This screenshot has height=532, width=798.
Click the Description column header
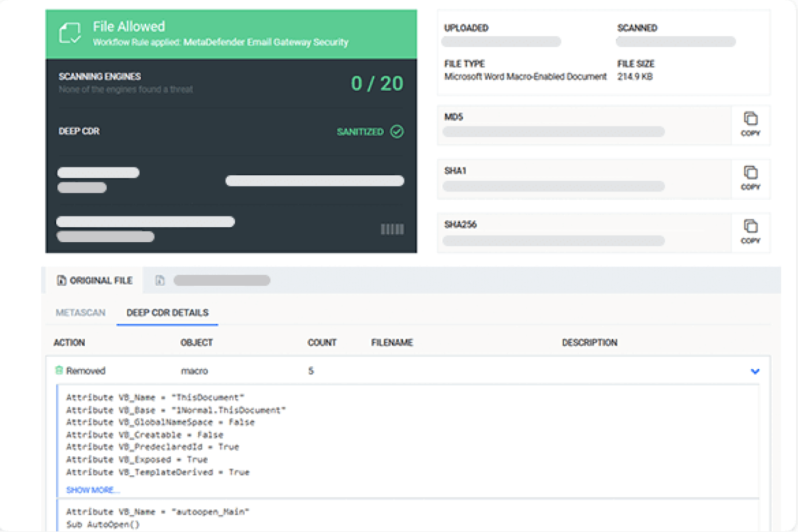coord(589,342)
